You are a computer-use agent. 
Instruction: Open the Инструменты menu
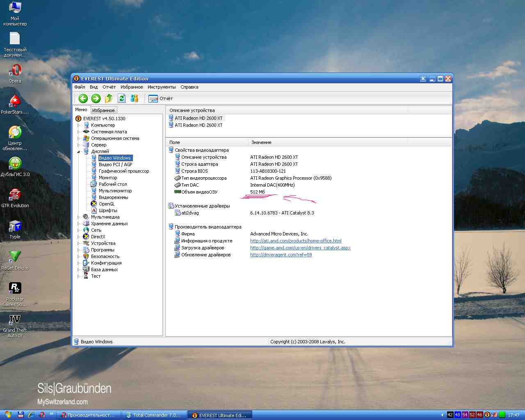pos(162,87)
